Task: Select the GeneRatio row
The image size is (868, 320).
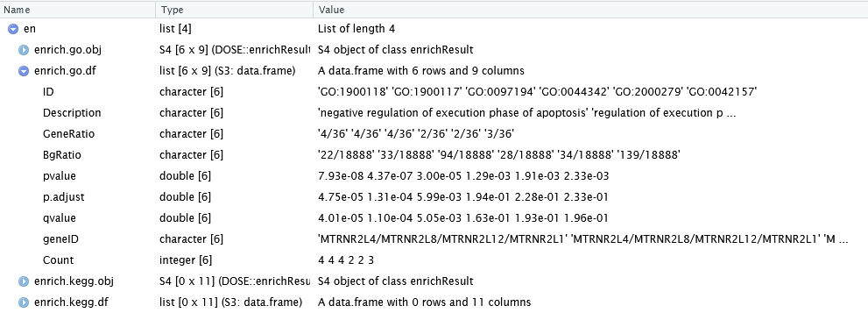Action: coord(434,134)
